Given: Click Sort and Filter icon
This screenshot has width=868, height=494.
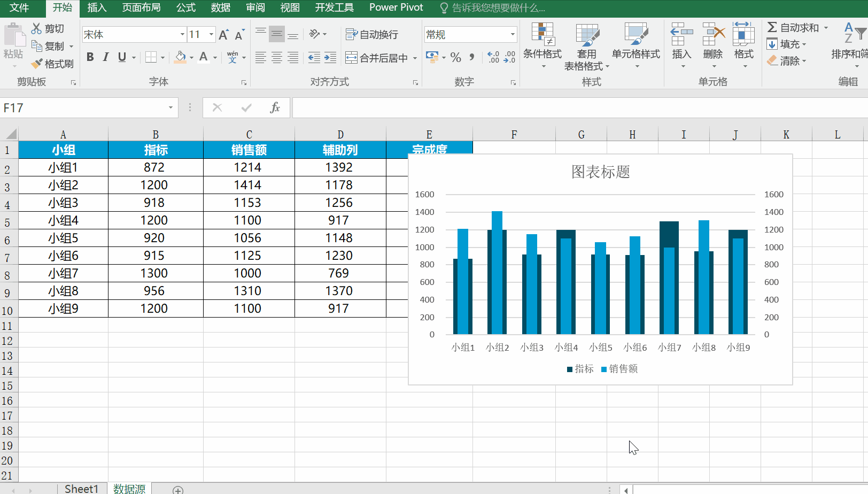Looking at the screenshot, I should click(x=854, y=34).
